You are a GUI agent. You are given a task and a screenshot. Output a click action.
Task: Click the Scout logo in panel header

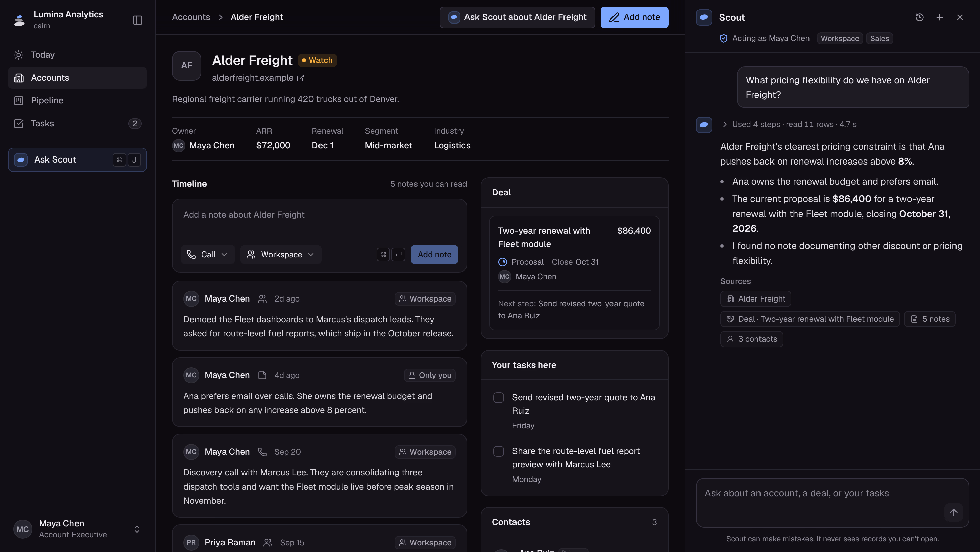704,17
